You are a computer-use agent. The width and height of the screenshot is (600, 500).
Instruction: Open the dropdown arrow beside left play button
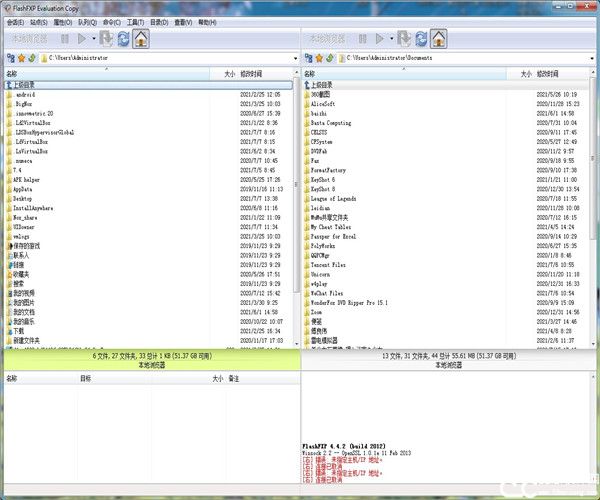(94, 39)
